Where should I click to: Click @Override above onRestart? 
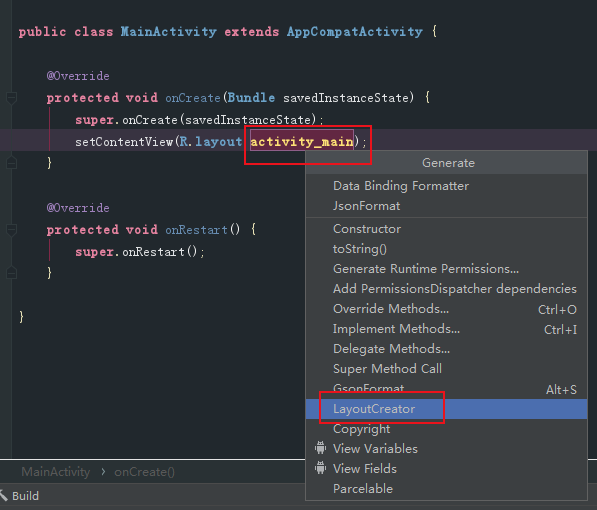coord(78,208)
